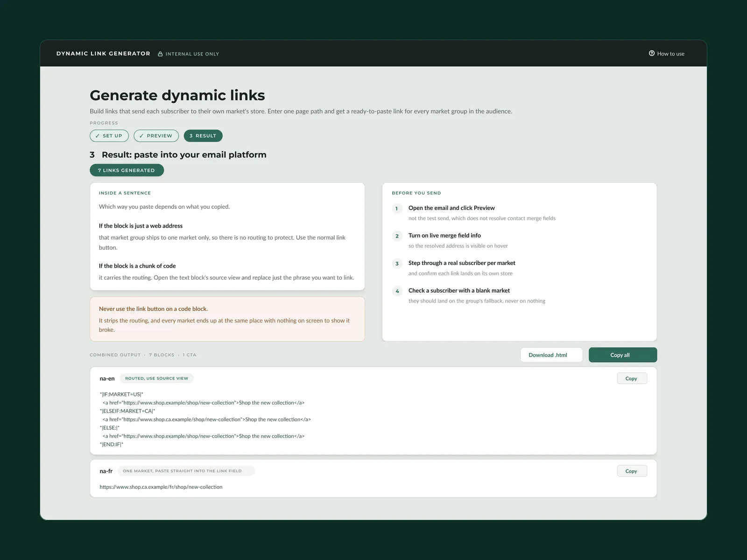Select the 3 Result step pill
Viewport: 747px width, 560px height.
(x=203, y=136)
